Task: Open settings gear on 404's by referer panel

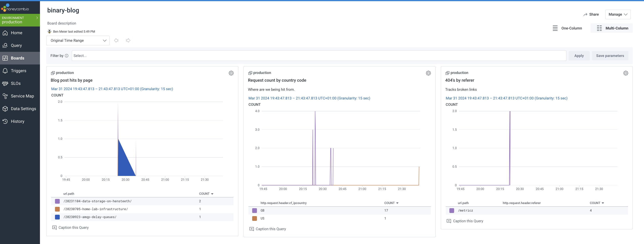Action: click(625, 73)
